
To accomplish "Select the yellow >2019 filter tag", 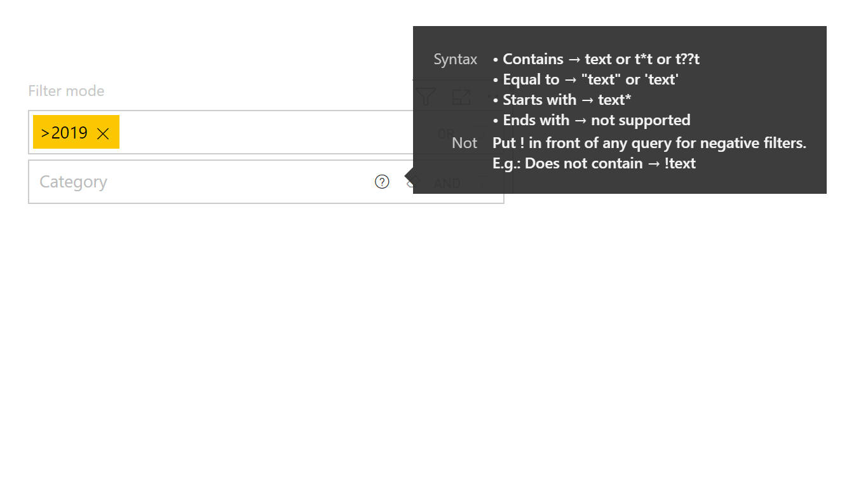I will [64, 133].
